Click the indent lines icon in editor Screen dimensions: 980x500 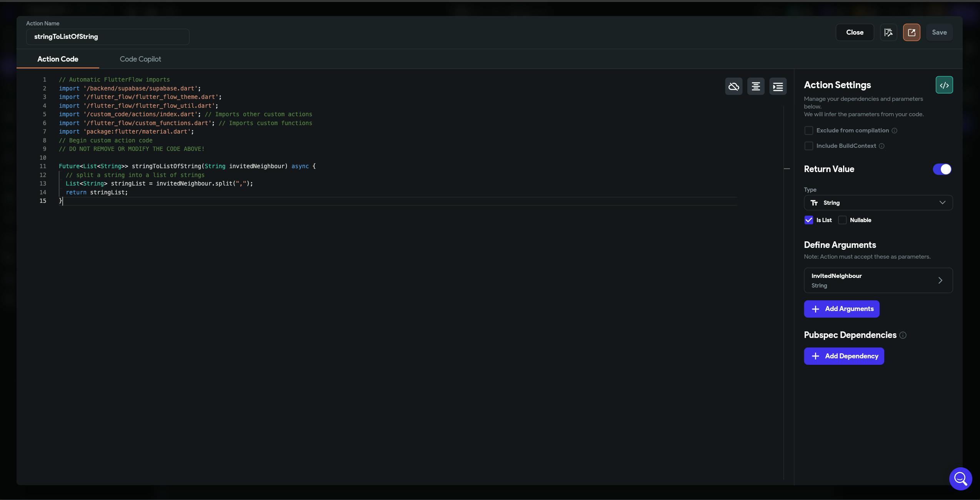pos(778,86)
